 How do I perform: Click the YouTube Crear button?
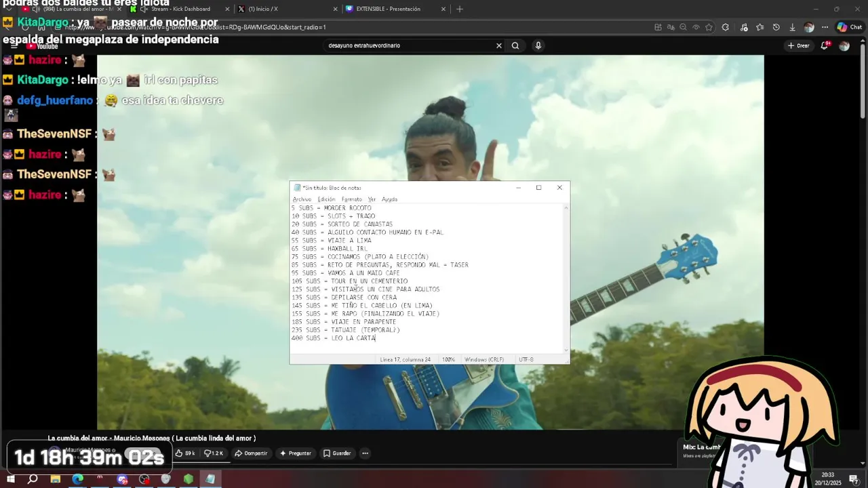[798, 45]
